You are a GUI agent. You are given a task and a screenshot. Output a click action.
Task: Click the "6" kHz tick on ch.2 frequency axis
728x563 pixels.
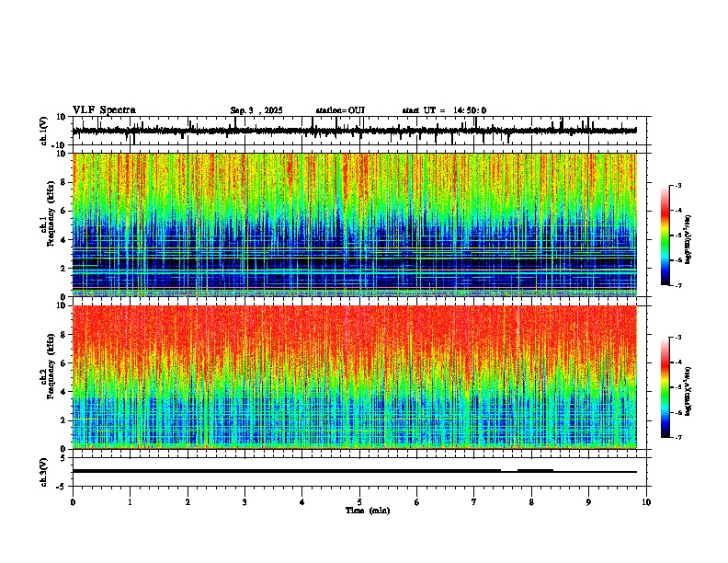click(64, 362)
